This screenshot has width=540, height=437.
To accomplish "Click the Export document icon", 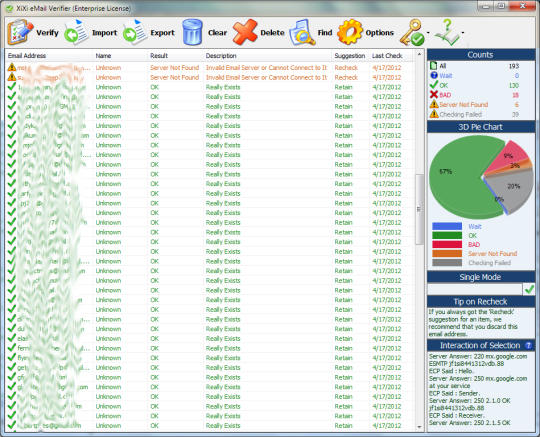I will coord(135,32).
